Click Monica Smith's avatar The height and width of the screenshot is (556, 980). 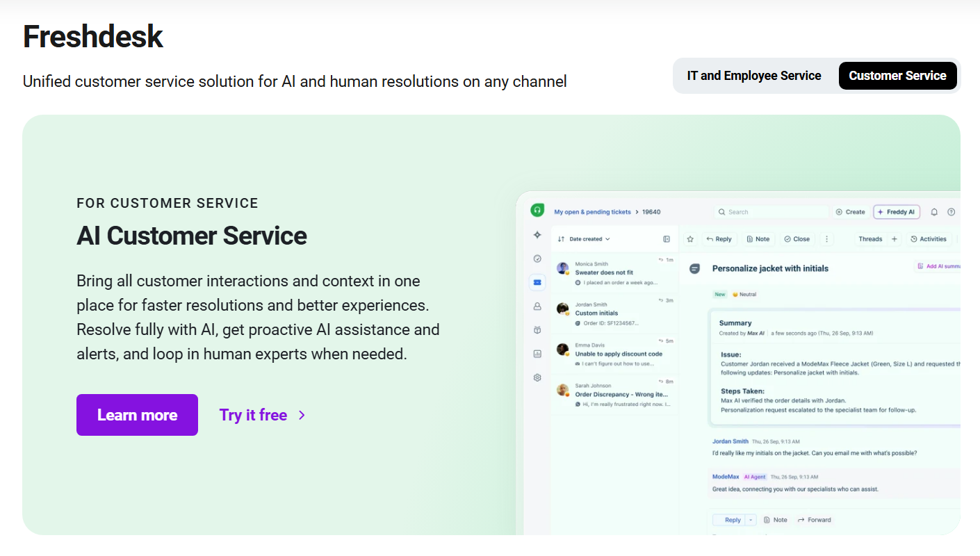(563, 268)
